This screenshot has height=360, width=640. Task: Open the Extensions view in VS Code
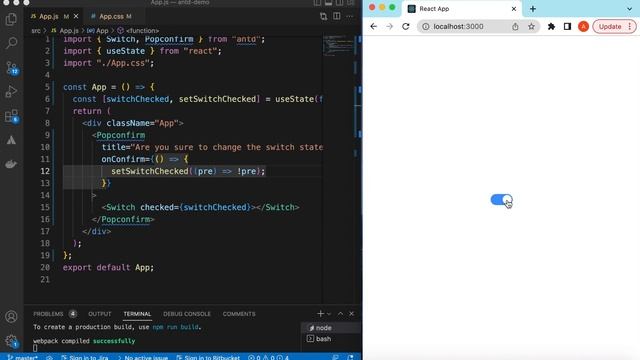tap(11, 116)
